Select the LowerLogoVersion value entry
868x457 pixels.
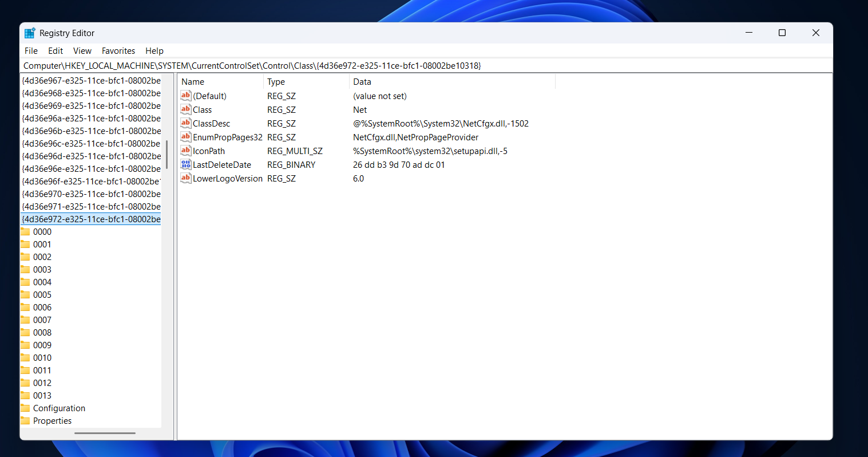228,178
